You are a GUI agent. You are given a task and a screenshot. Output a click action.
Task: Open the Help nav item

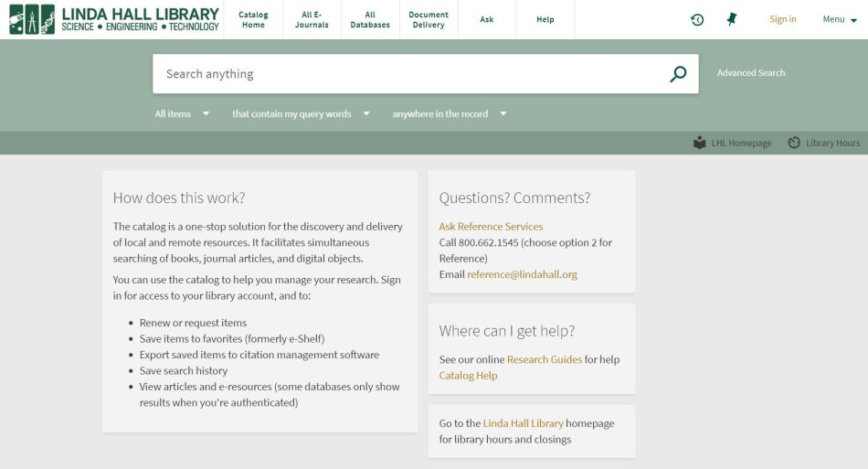pos(545,19)
